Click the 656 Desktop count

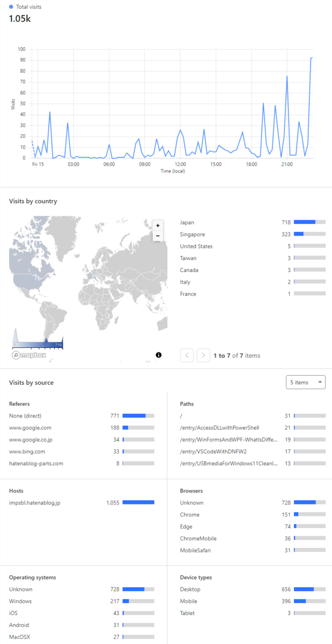click(x=286, y=589)
